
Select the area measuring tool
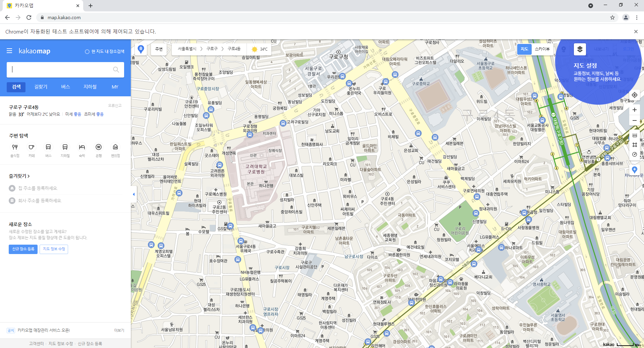[635, 145]
